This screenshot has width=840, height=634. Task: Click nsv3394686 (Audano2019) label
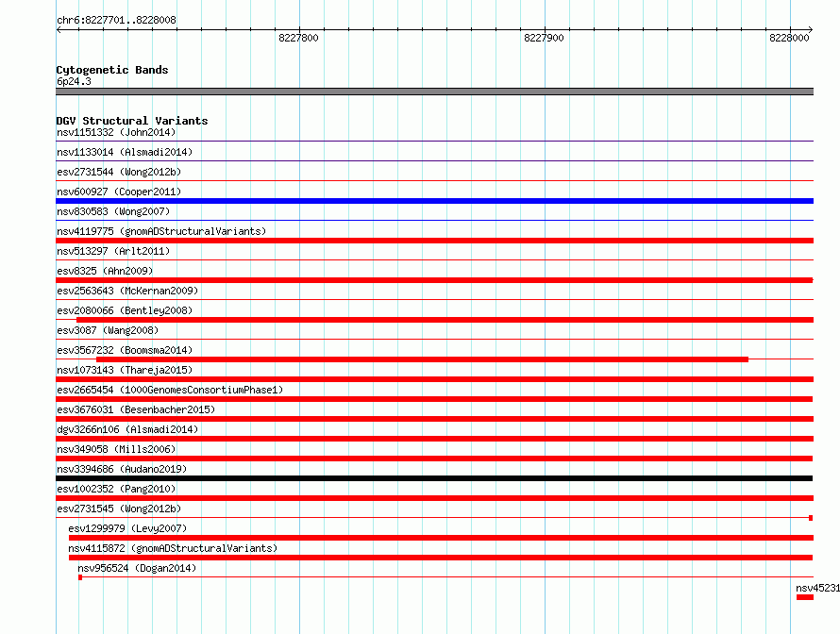[122, 469]
